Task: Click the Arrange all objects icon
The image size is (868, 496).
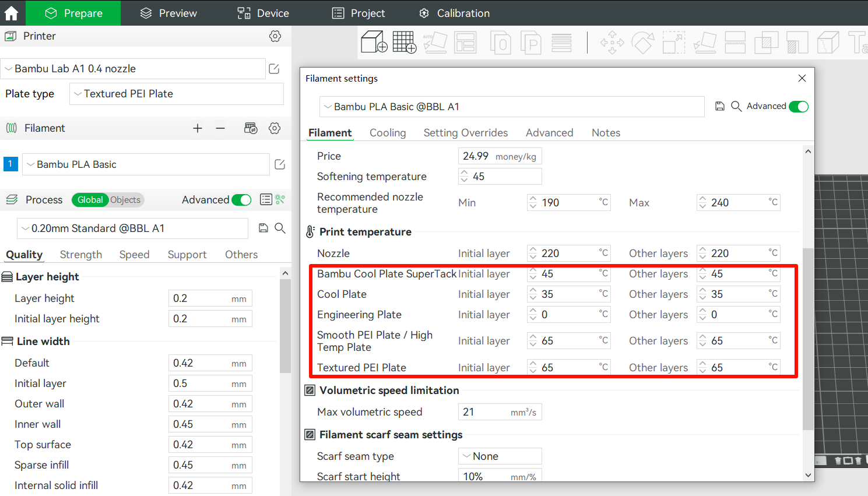Action: [x=465, y=43]
